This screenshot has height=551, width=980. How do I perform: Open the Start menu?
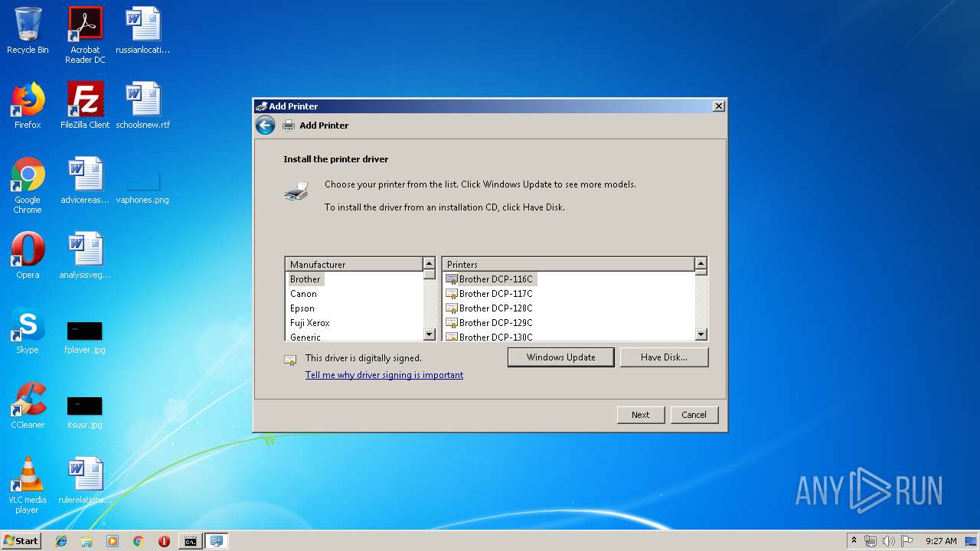point(21,541)
